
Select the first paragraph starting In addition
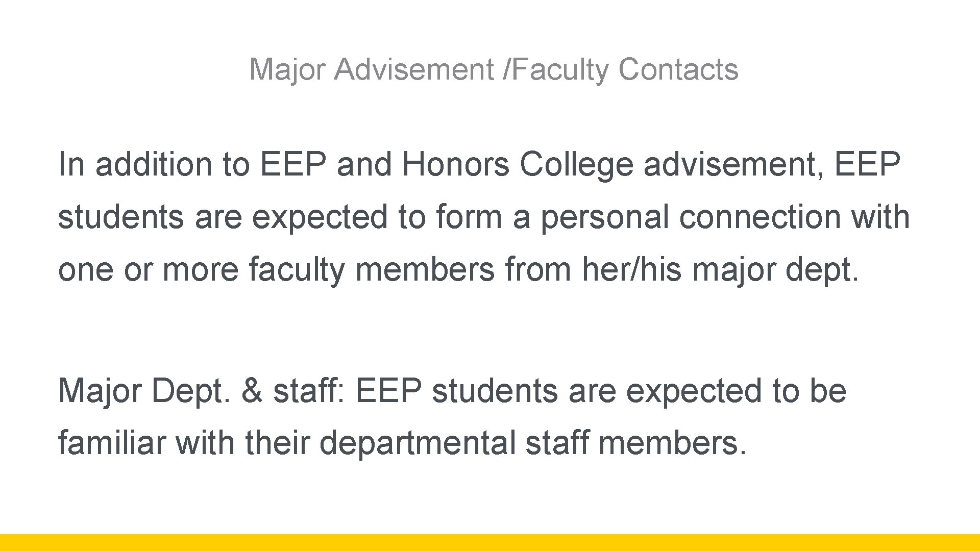[x=484, y=217]
